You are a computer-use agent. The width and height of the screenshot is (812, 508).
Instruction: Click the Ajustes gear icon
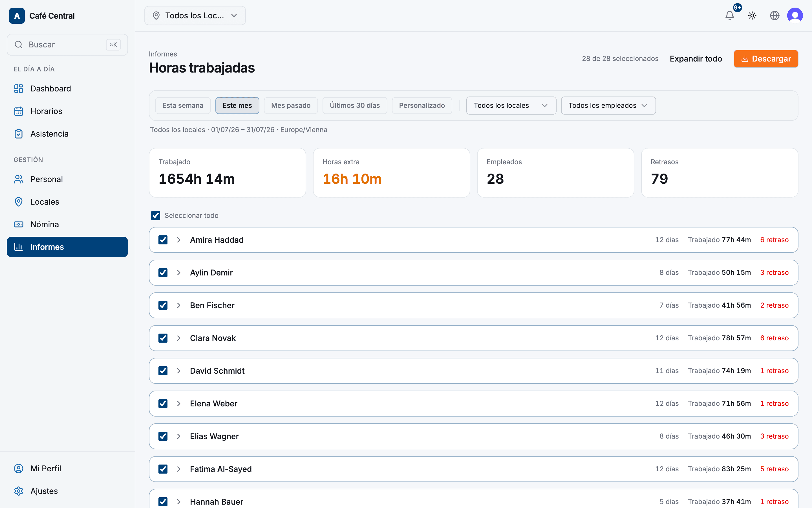(18, 491)
